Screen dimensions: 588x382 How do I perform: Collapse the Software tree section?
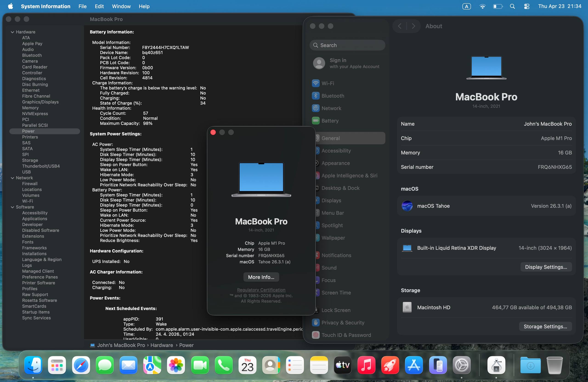(x=12, y=207)
